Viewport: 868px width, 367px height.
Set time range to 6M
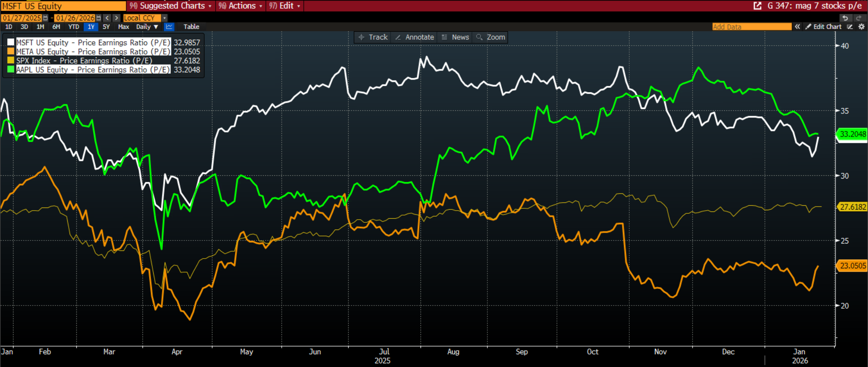tap(56, 27)
